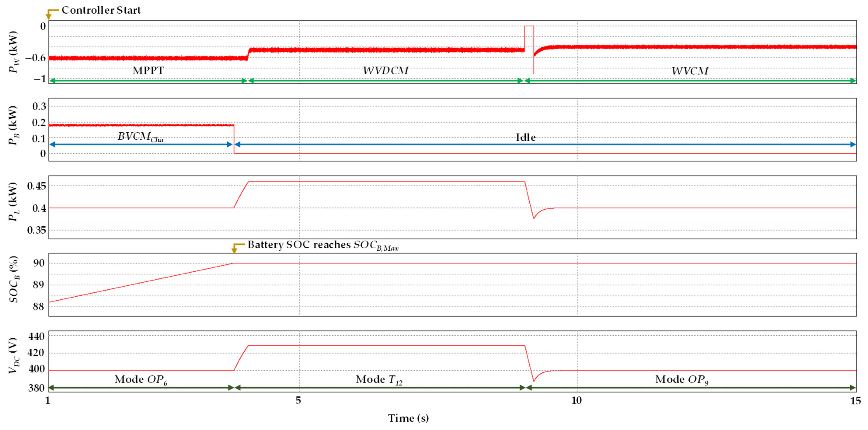Click the 'SOCB (%)' y-axis label
868x430 pixels.
[14, 279]
